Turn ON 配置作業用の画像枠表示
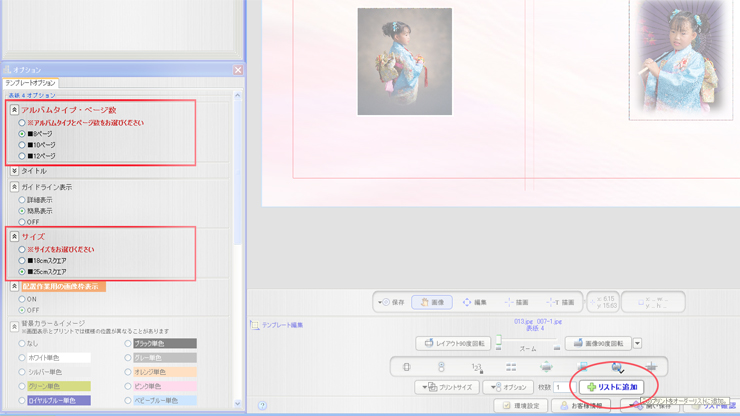The width and height of the screenshot is (740, 416). pyautogui.click(x=22, y=299)
